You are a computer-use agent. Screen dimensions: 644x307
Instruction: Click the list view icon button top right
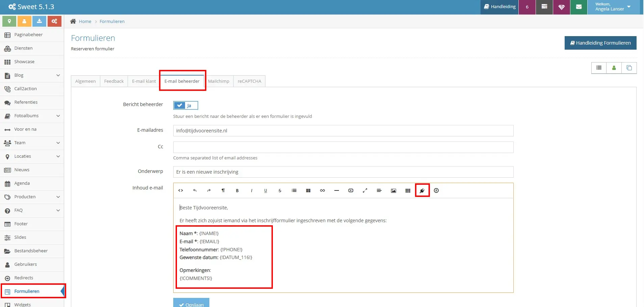[599, 68]
